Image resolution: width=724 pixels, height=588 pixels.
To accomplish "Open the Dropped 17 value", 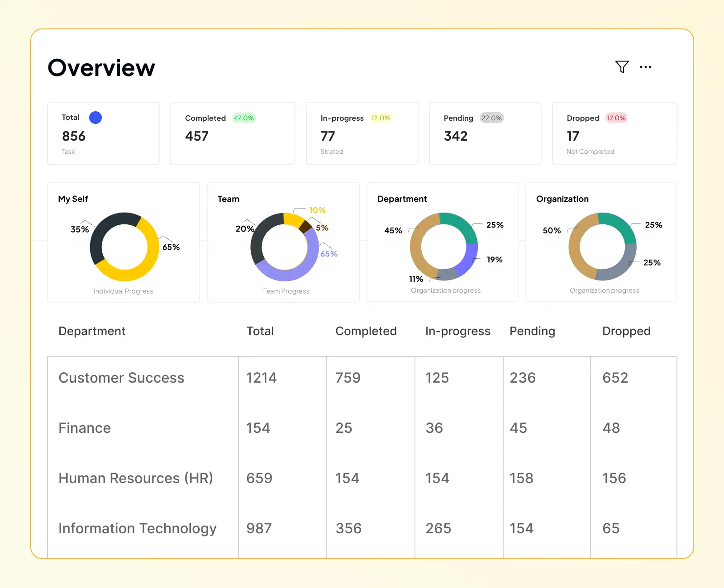I will (x=573, y=136).
